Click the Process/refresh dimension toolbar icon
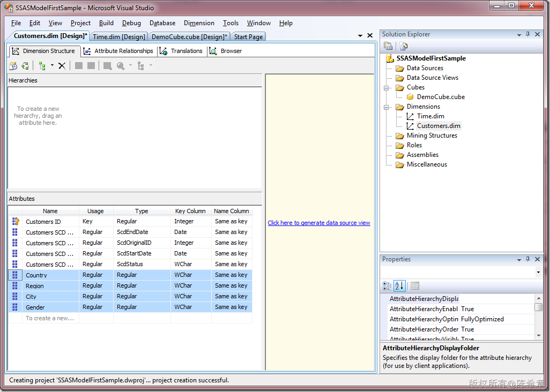The width and height of the screenshot is (550, 392). [25, 66]
